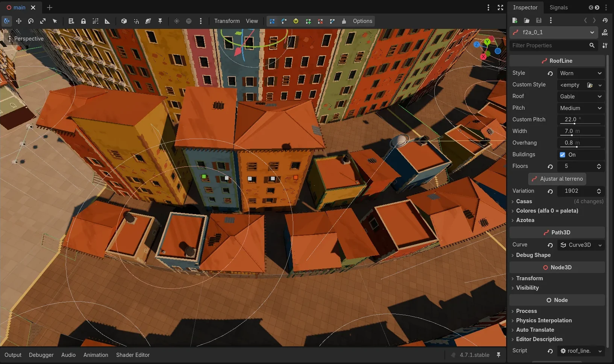The height and width of the screenshot is (364, 614).
Task: Create a new resource in Inspector
Action: tap(515, 20)
